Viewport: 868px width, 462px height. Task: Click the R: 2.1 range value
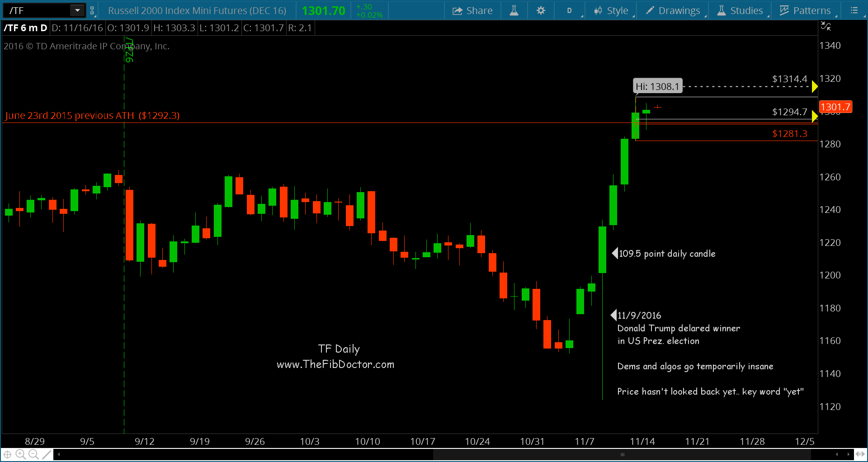(x=300, y=28)
